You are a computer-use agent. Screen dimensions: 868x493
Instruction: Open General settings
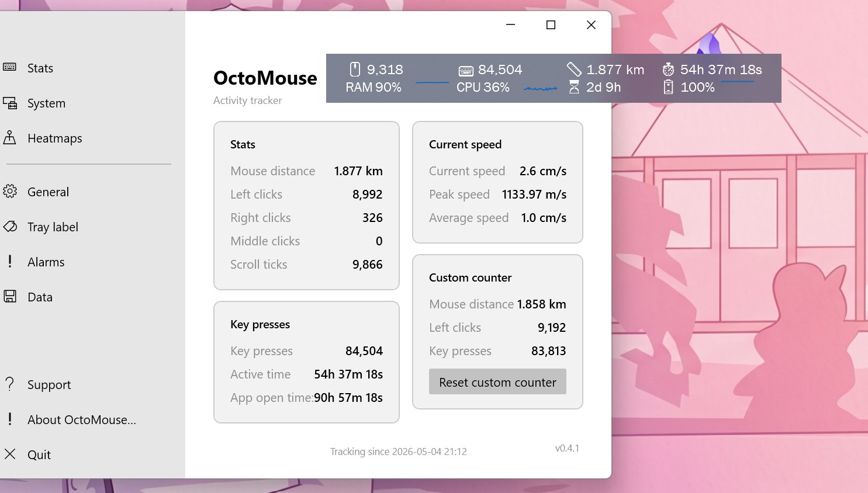click(48, 192)
